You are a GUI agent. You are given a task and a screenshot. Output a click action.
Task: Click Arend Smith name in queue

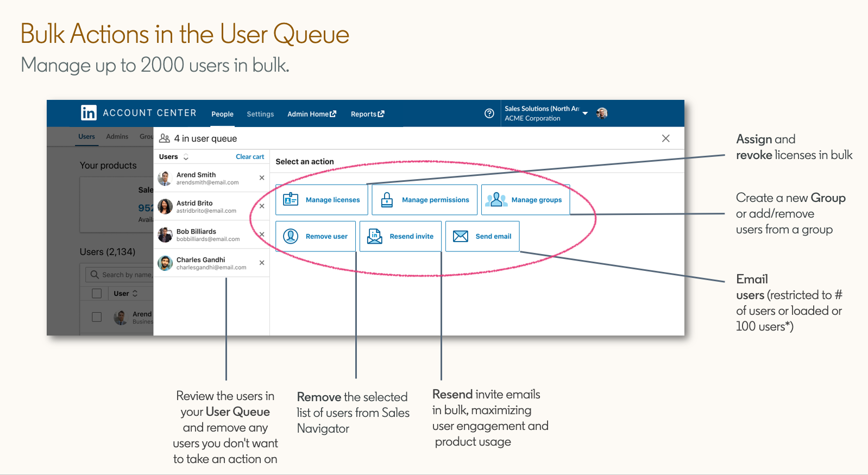point(196,175)
